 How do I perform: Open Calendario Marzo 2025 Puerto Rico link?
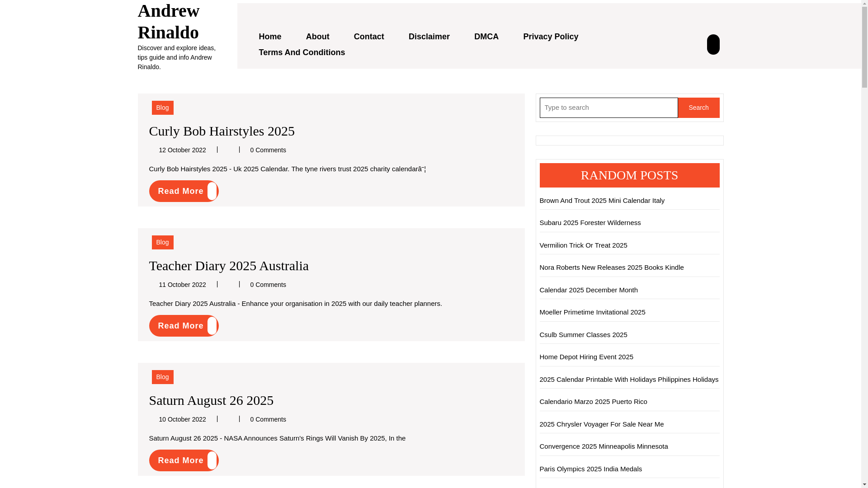click(593, 402)
